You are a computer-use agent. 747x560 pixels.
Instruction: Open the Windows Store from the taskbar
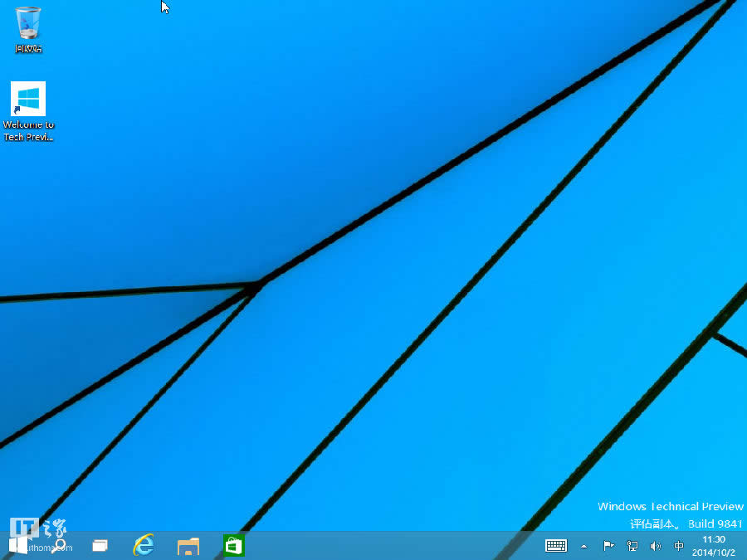[x=232, y=546]
